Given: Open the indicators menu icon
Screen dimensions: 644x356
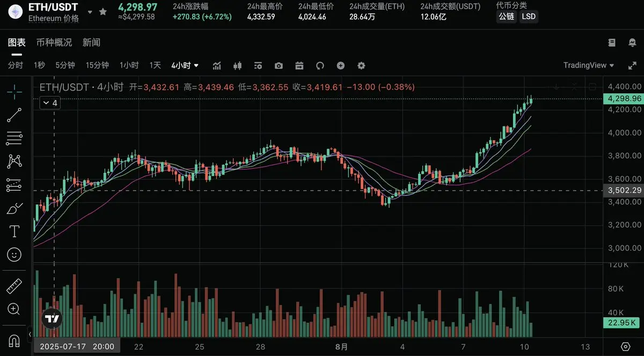Looking at the screenshot, I should 217,66.
